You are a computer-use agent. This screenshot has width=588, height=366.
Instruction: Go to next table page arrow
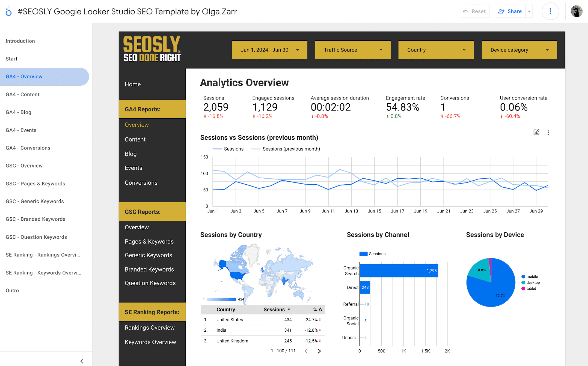click(x=319, y=351)
